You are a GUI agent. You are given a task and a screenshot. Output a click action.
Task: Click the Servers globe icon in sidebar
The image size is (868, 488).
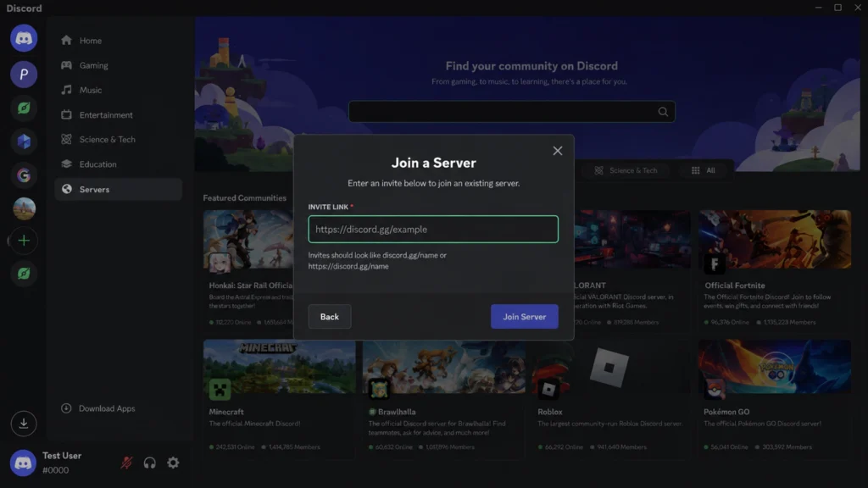pyautogui.click(x=66, y=189)
